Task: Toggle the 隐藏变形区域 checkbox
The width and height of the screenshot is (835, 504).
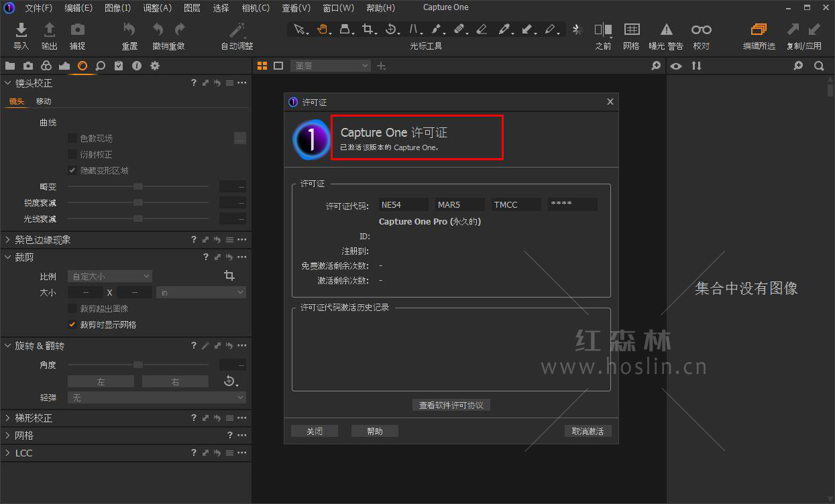Action: (x=72, y=171)
